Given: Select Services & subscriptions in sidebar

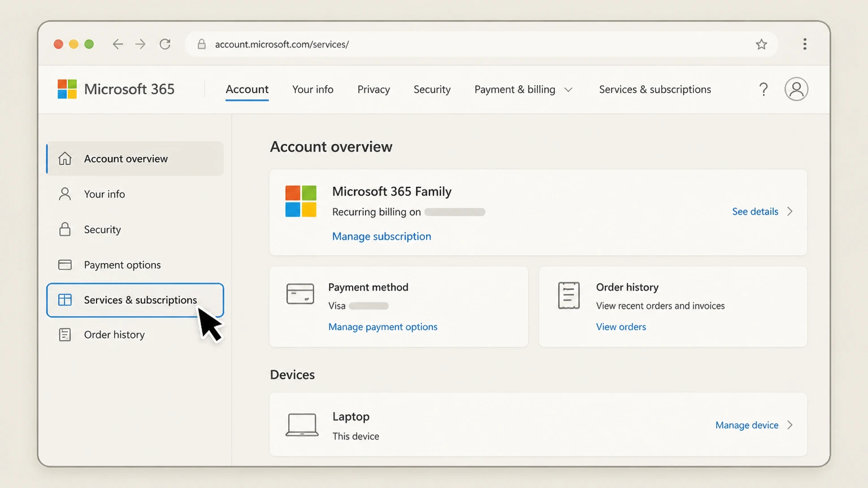Looking at the screenshot, I should (x=135, y=300).
